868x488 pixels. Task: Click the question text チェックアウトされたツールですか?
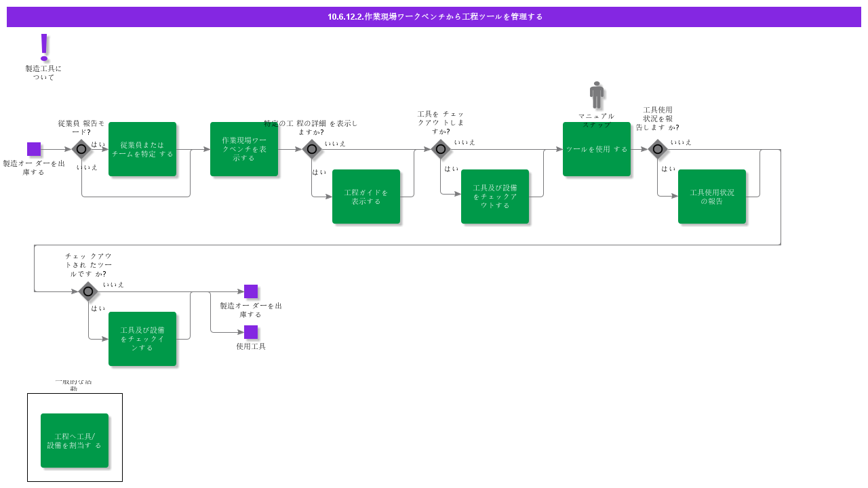88,265
